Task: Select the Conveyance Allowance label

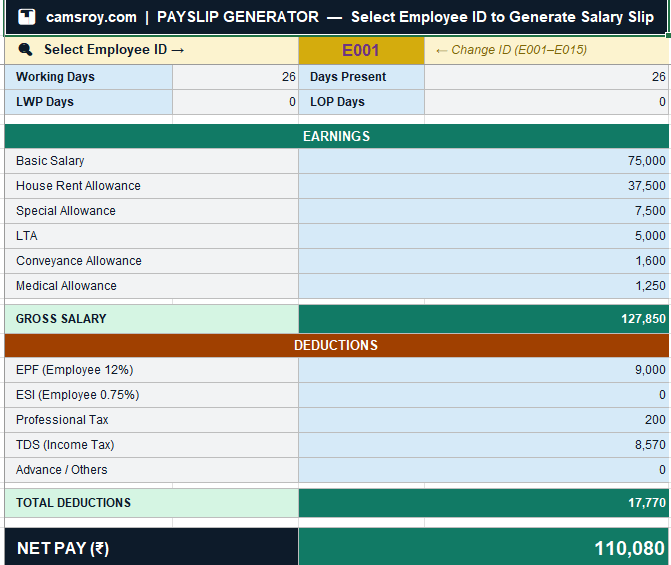Action: coord(151,261)
